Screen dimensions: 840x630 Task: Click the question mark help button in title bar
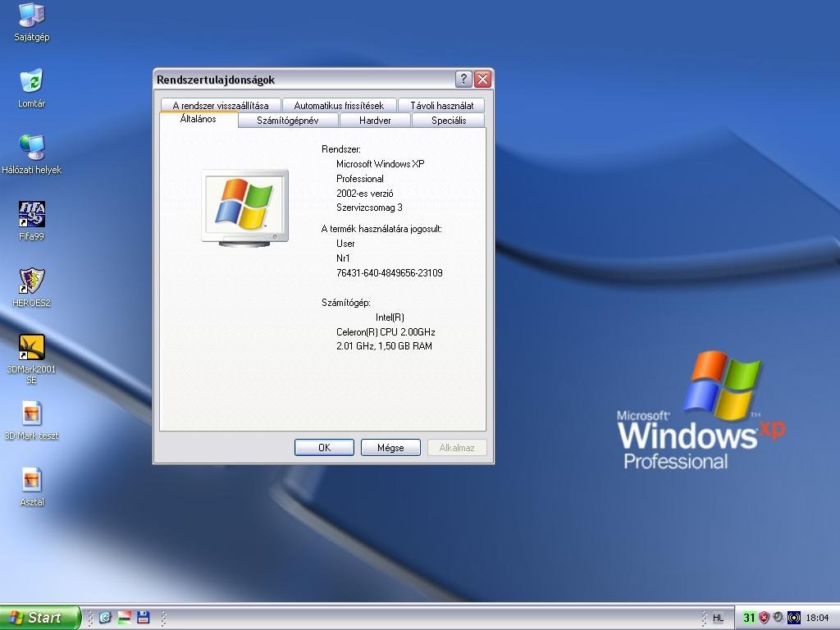[x=463, y=80]
